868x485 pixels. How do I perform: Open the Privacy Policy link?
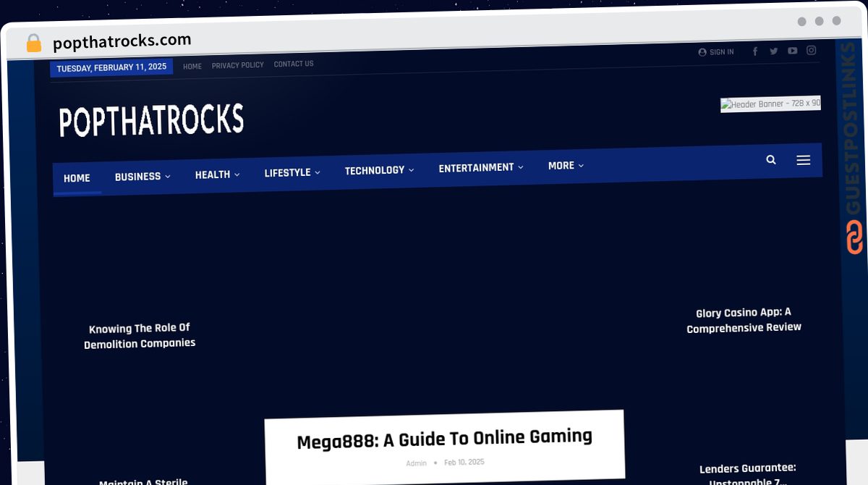(238, 65)
